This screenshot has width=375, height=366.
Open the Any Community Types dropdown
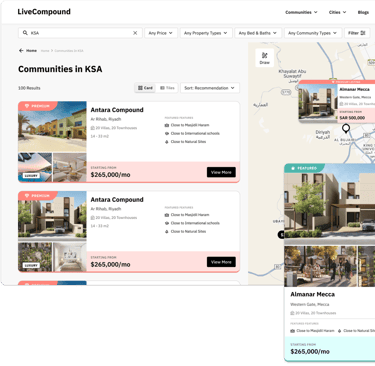313,33
